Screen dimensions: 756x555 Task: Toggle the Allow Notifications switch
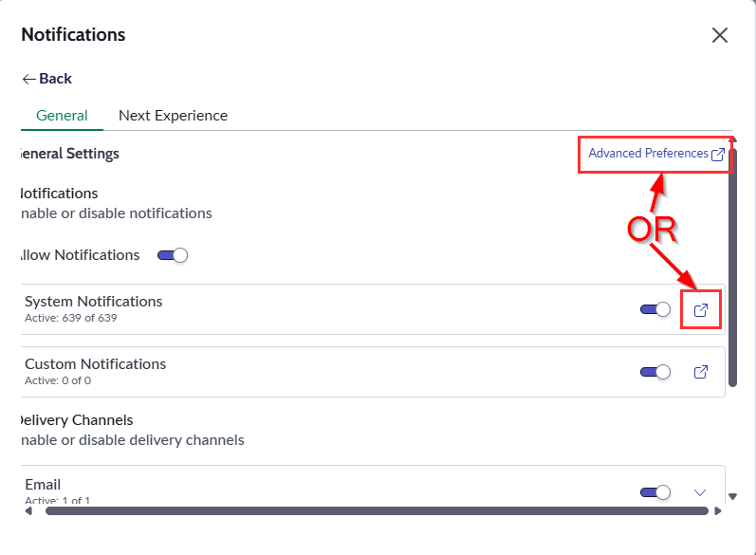click(x=173, y=255)
